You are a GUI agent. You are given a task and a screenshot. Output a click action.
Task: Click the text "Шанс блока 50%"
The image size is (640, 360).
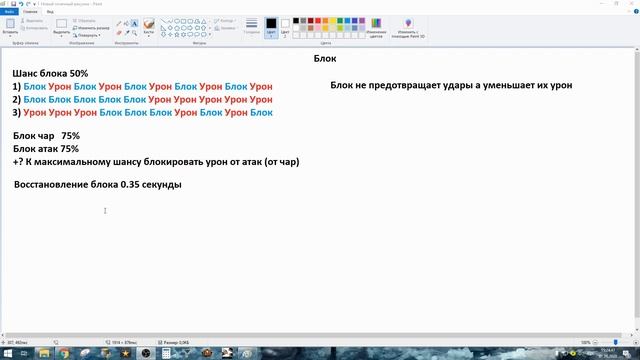50,73
